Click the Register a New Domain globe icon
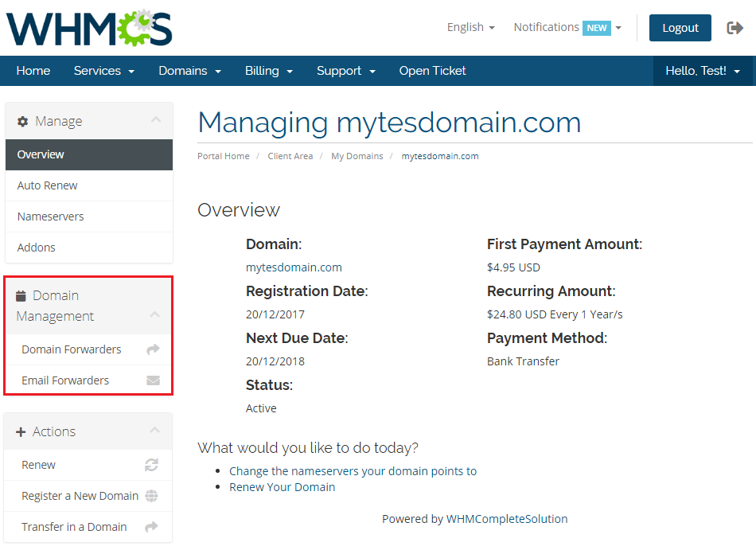The height and width of the screenshot is (550, 756). click(151, 496)
